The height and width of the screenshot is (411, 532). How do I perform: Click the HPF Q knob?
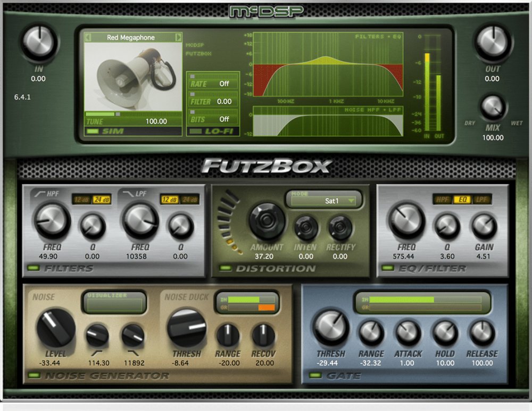pyautogui.click(x=92, y=226)
